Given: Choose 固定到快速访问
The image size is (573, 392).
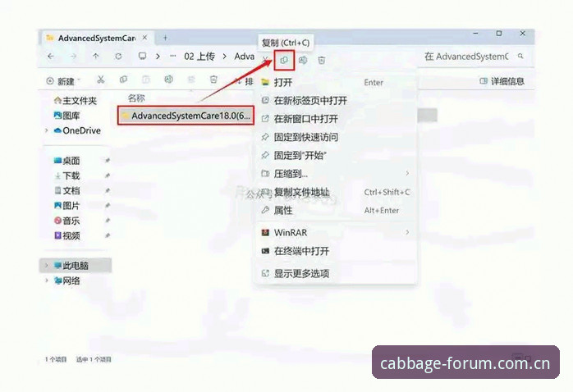Looking at the screenshot, I should [x=336, y=137].
